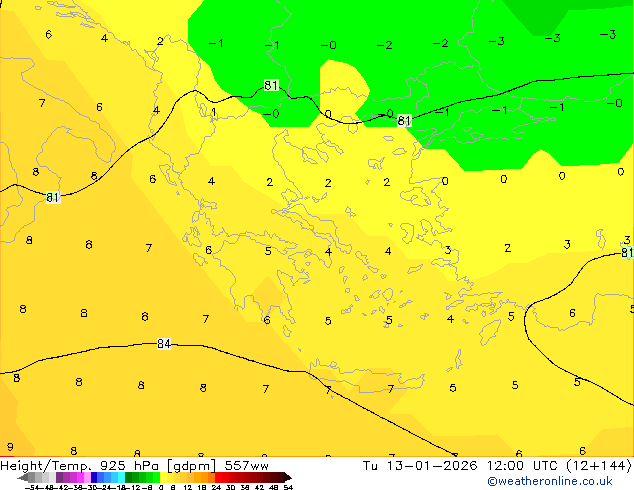Click the legend tick label '12'

188,487
